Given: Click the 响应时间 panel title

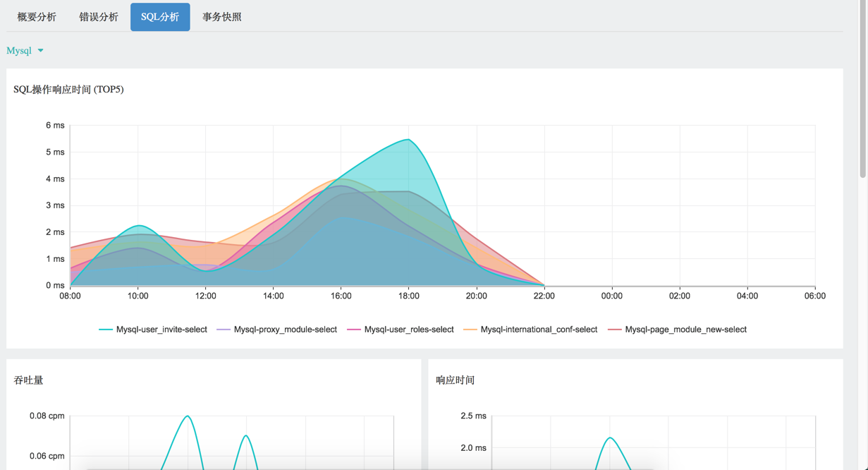Looking at the screenshot, I should 456,380.
